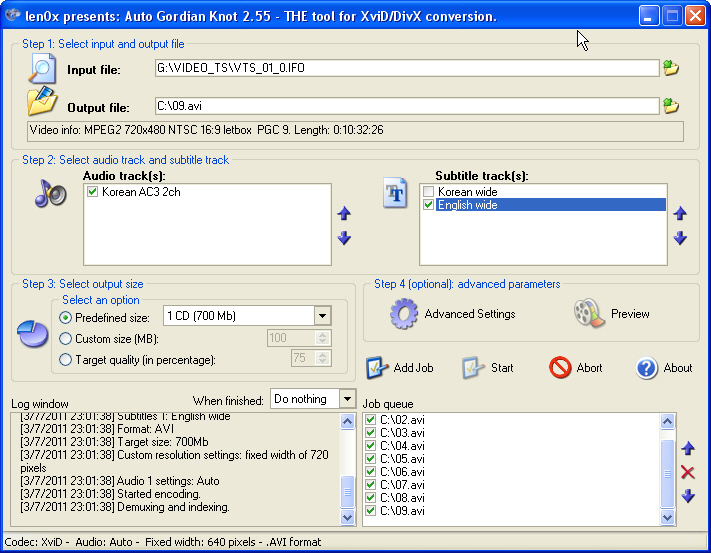Browse for input file with folder icon
This screenshot has height=553, width=711.
click(671, 68)
